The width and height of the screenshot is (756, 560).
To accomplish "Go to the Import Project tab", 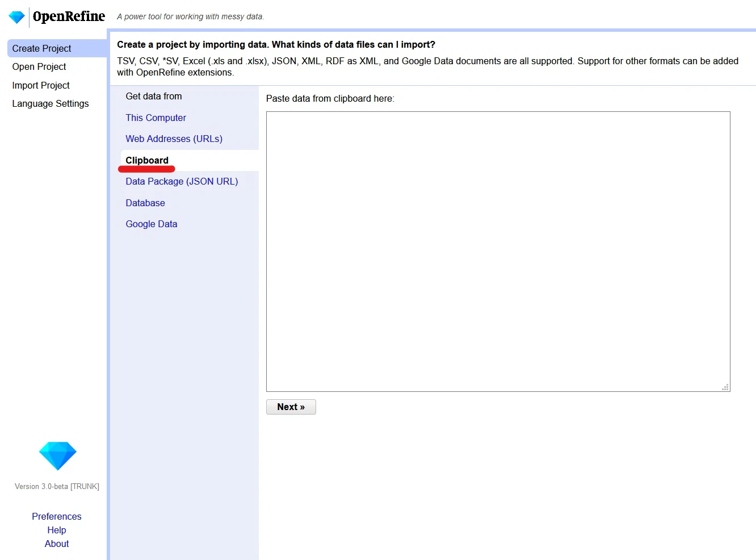I will [41, 85].
